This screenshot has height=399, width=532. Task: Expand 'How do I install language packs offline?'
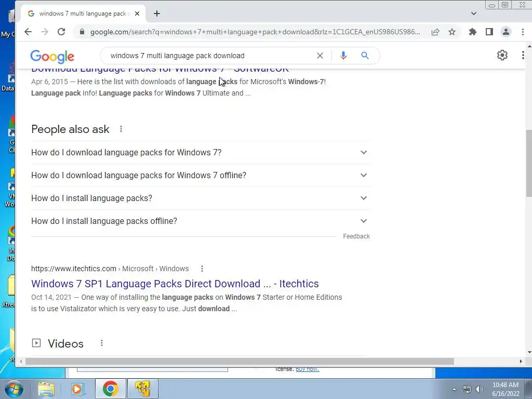201,221
